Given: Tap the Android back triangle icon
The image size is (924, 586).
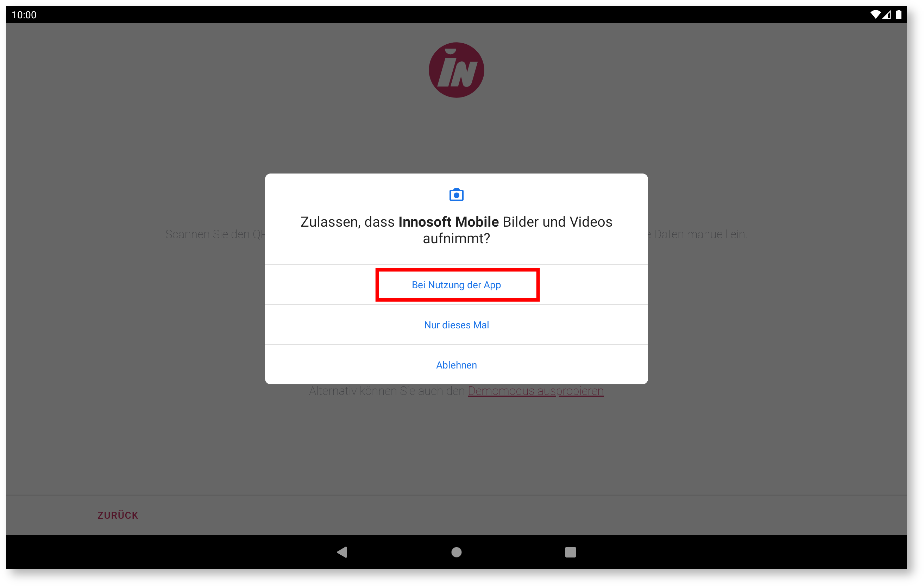Looking at the screenshot, I should coord(341,552).
